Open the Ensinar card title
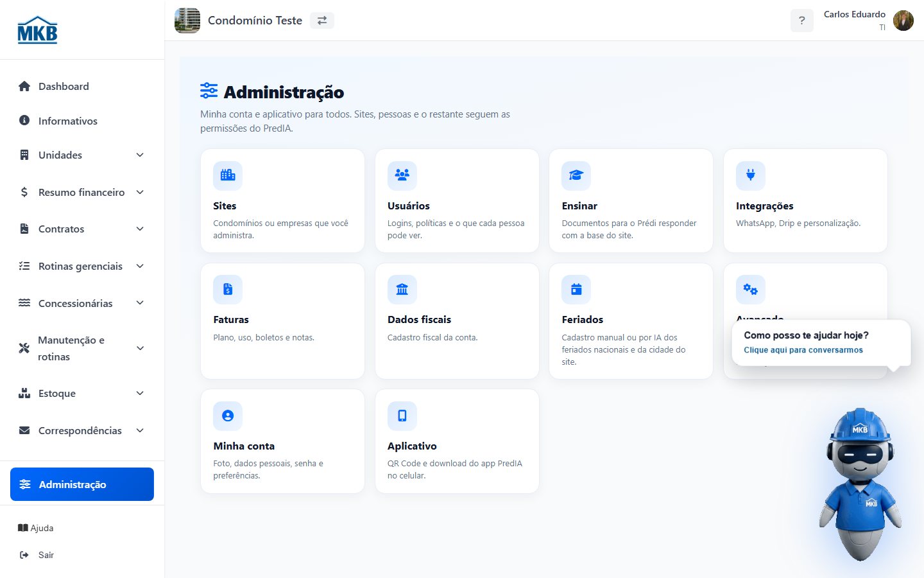The height and width of the screenshot is (578, 924). tap(579, 206)
